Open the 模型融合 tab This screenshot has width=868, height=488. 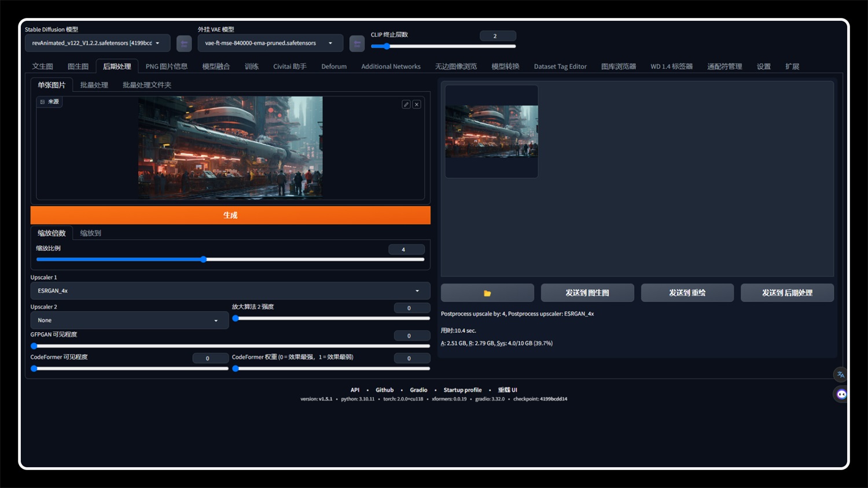click(x=216, y=67)
